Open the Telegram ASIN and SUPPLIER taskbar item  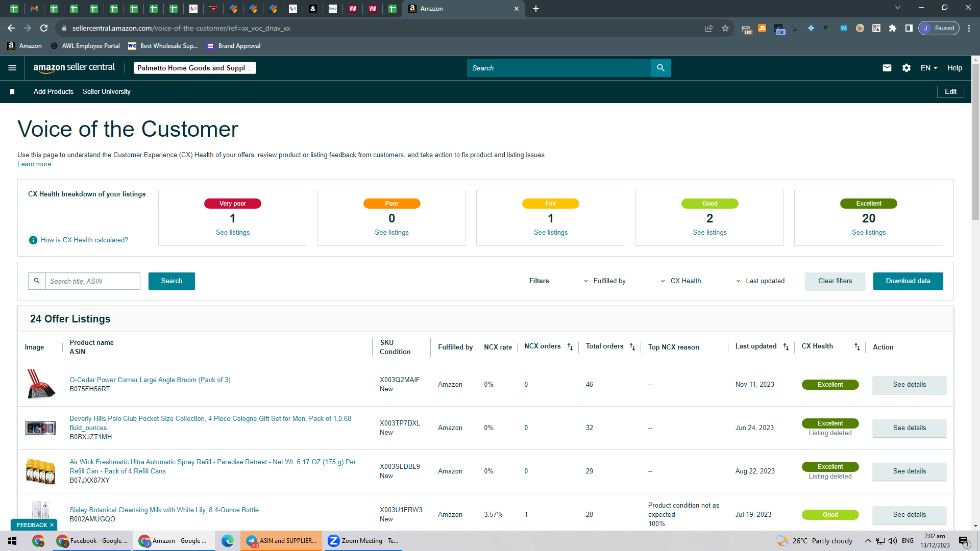281,541
